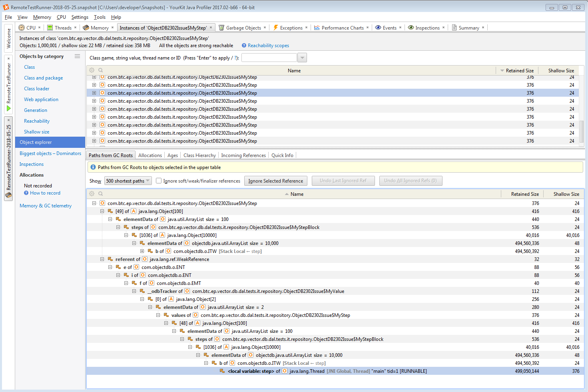
Task: Select the Object explorer item
Action: (x=50, y=142)
